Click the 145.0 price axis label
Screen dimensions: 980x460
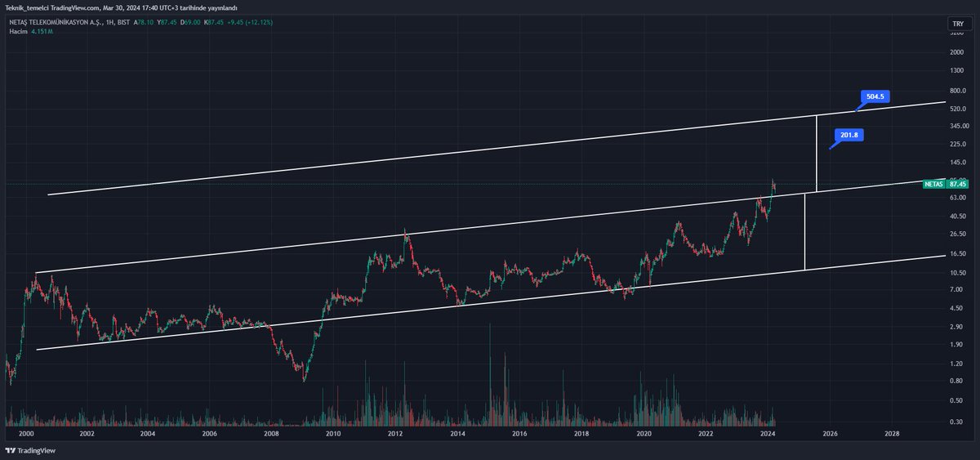[x=959, y=163]
